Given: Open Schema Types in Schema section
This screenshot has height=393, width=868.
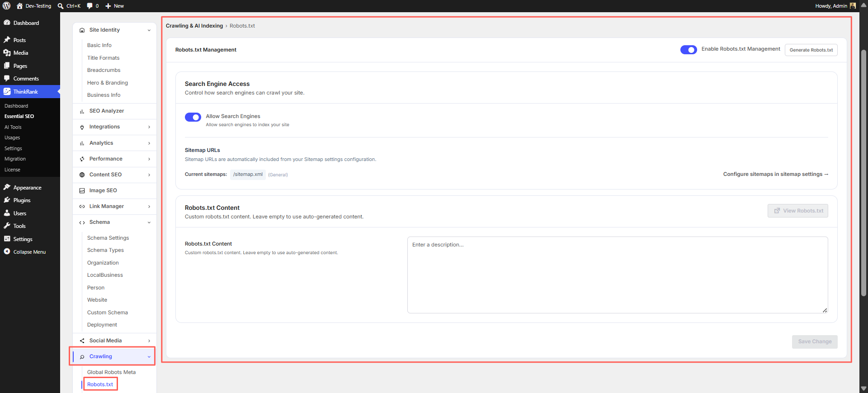Looking at the screenshot, I should pyautogui.click(x=105, y=250).
